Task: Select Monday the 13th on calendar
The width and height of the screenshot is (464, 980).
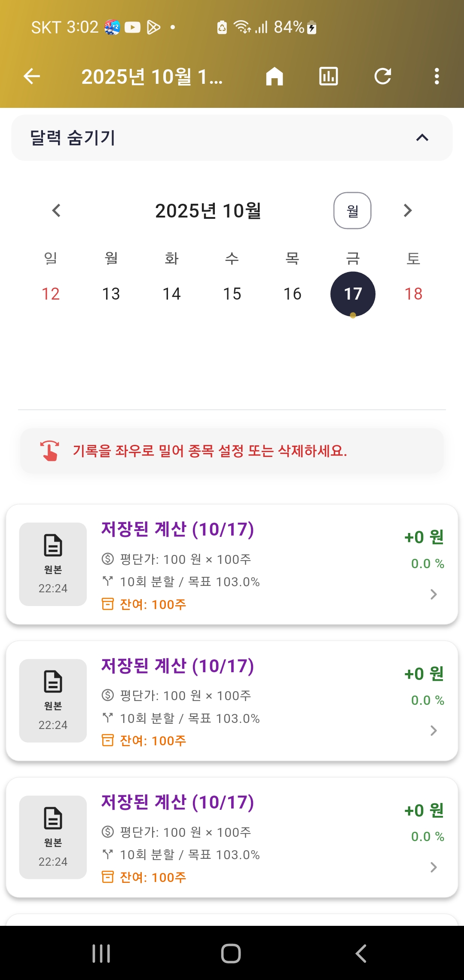Action: coord(111,294)
